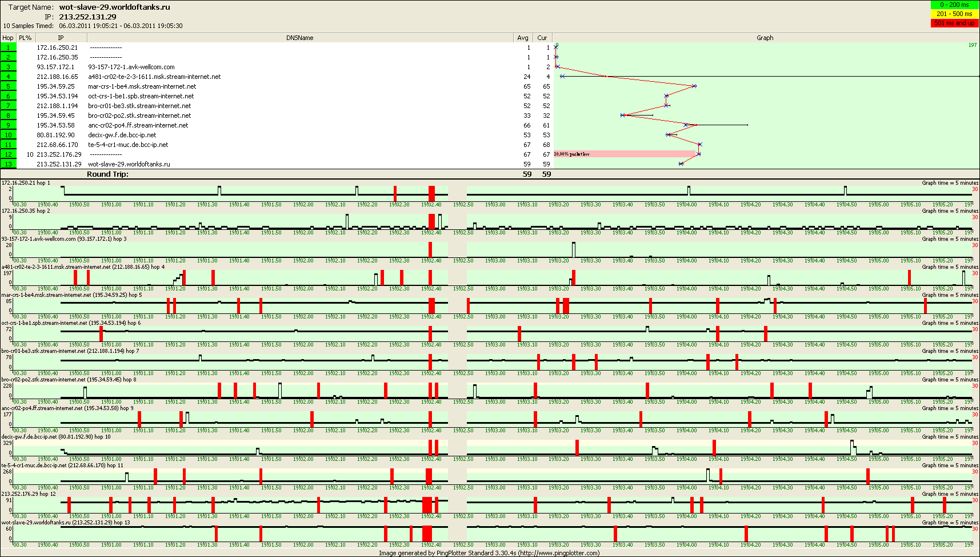Click the 'hop 10' decix-gw timeline title

click(56, 437)
